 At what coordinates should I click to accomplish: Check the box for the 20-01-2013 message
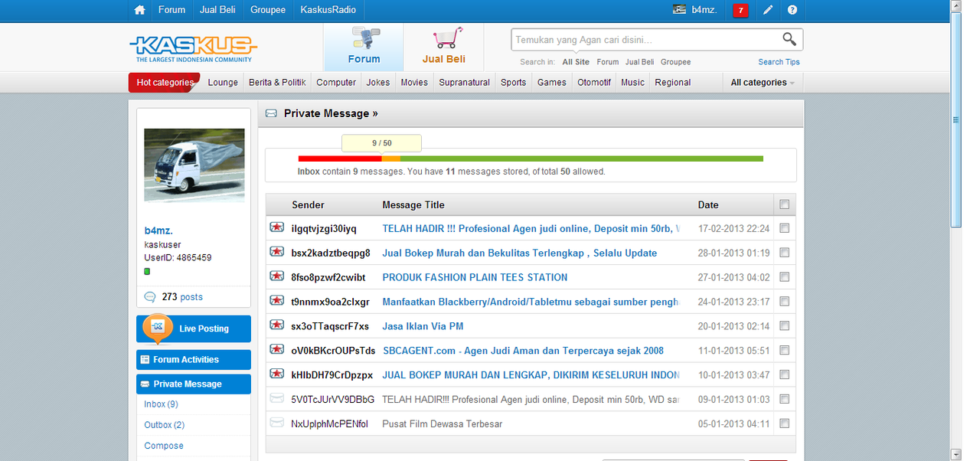pyautogui.click(x=784, y=326)
